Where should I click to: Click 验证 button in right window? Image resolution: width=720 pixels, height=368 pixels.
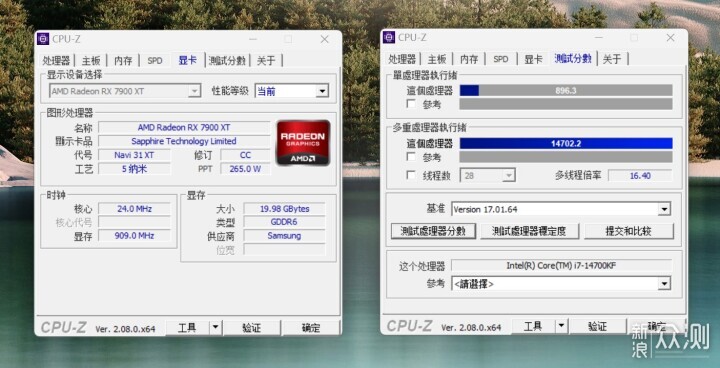click(597, 326)
